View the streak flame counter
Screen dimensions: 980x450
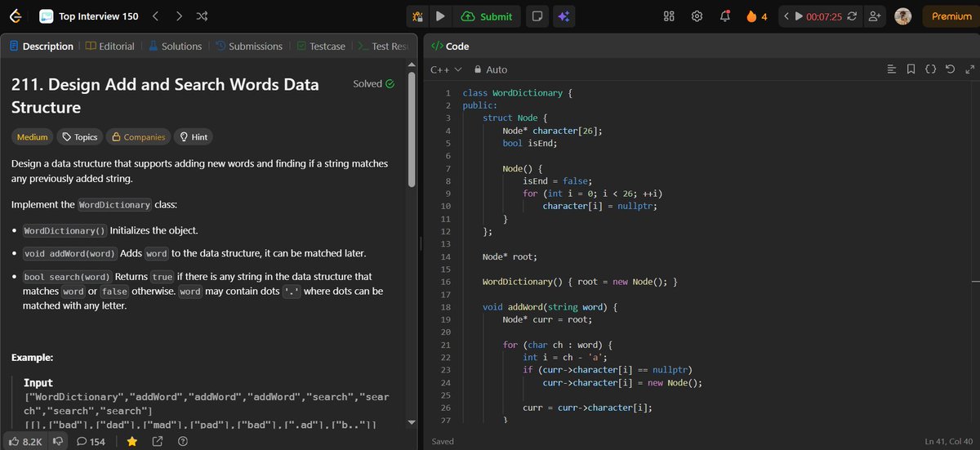coord(756,16)
